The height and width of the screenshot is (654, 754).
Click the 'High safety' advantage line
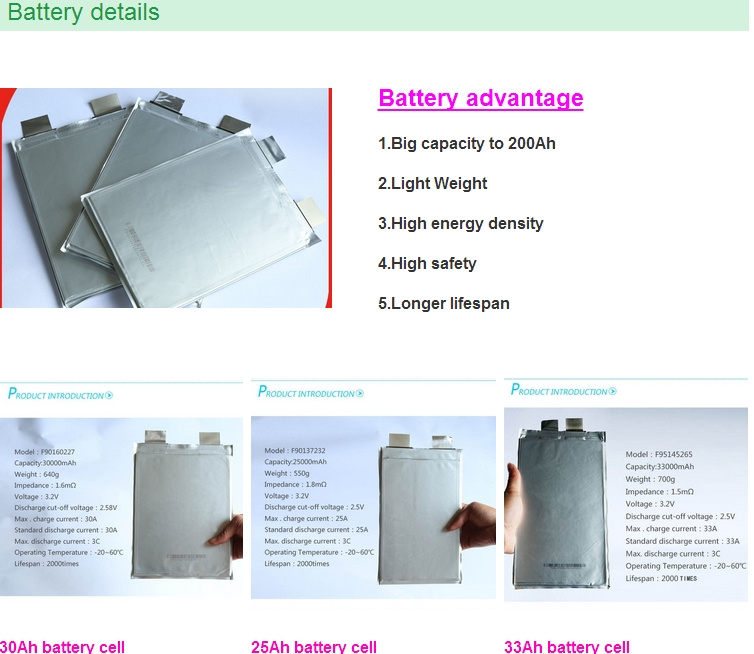click(x=427, y=264)
